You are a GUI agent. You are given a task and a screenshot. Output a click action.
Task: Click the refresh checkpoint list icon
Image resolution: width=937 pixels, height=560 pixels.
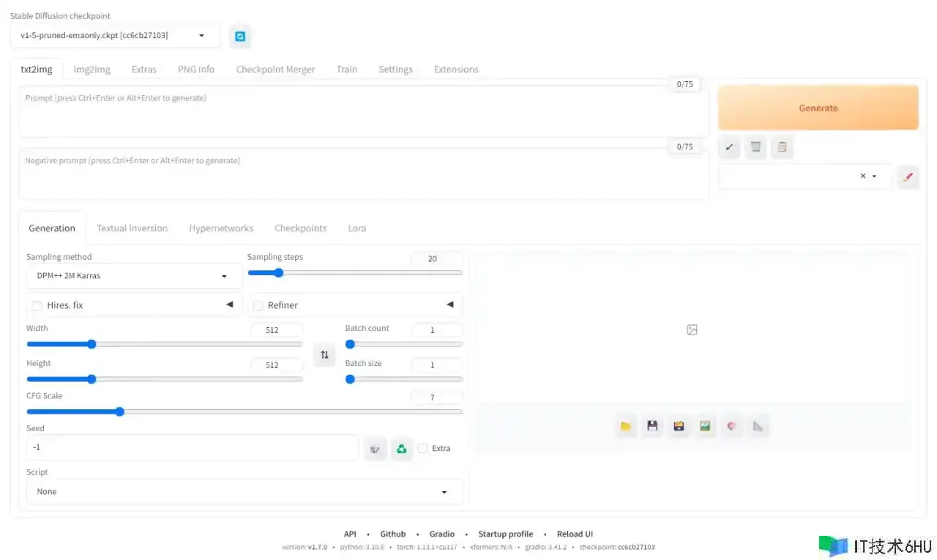click(x=240, y=36)
